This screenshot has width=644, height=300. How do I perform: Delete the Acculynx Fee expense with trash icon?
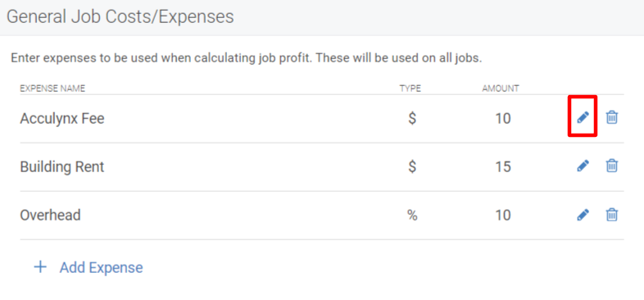(x=612, y=117)
